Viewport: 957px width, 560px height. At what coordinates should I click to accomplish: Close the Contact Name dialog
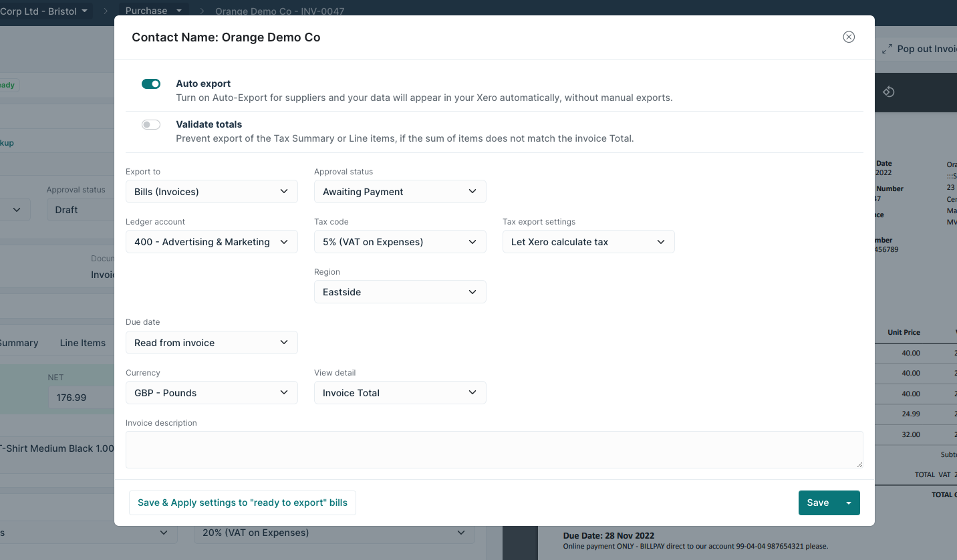pos(849,37)
